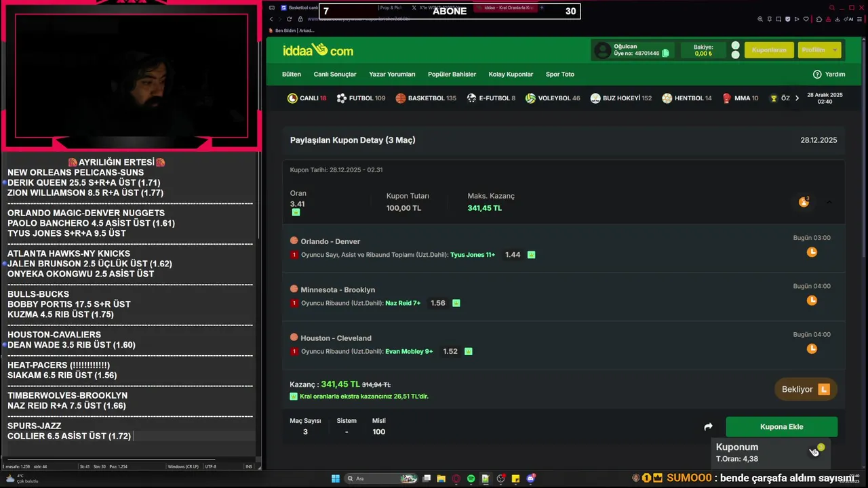The image size is (868, 488).
Task: Open Spor Toto menu
Action: pyautogui.click(x=560, y=75)
